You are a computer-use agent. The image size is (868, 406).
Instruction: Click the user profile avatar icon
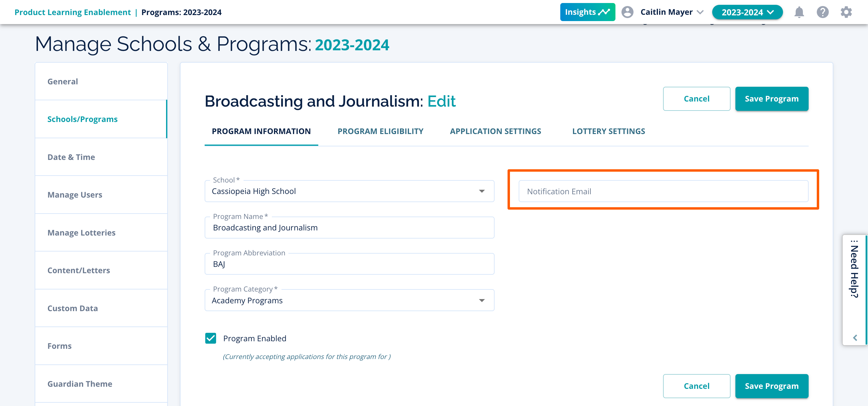[x=627, y=12]
